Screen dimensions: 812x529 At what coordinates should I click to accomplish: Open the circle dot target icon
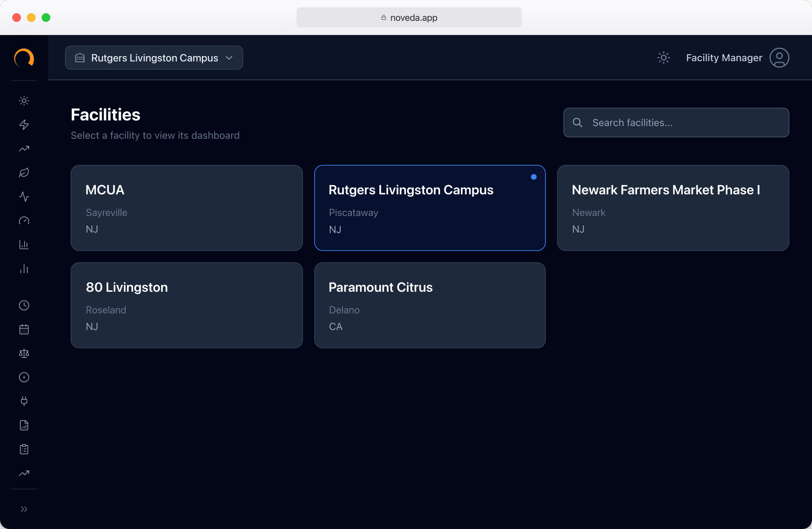tap(24, 377)
